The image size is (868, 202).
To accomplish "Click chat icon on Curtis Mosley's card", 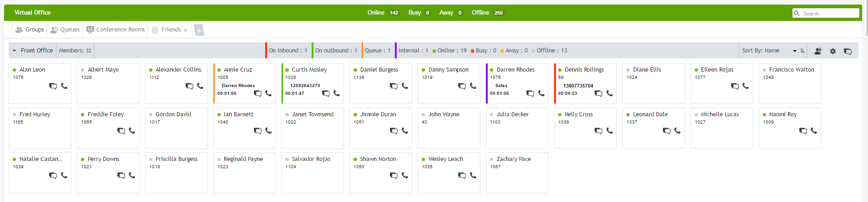I will coord(326,93).
